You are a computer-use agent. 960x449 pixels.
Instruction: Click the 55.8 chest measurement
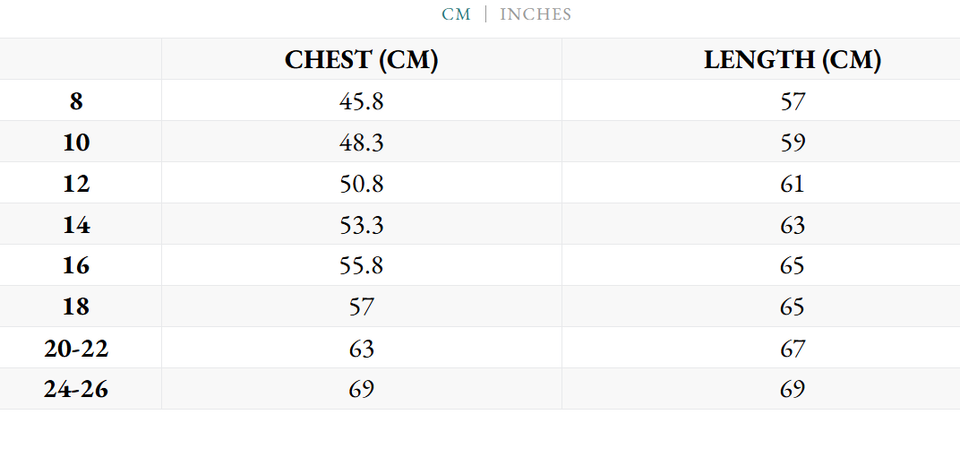(361, 266)
